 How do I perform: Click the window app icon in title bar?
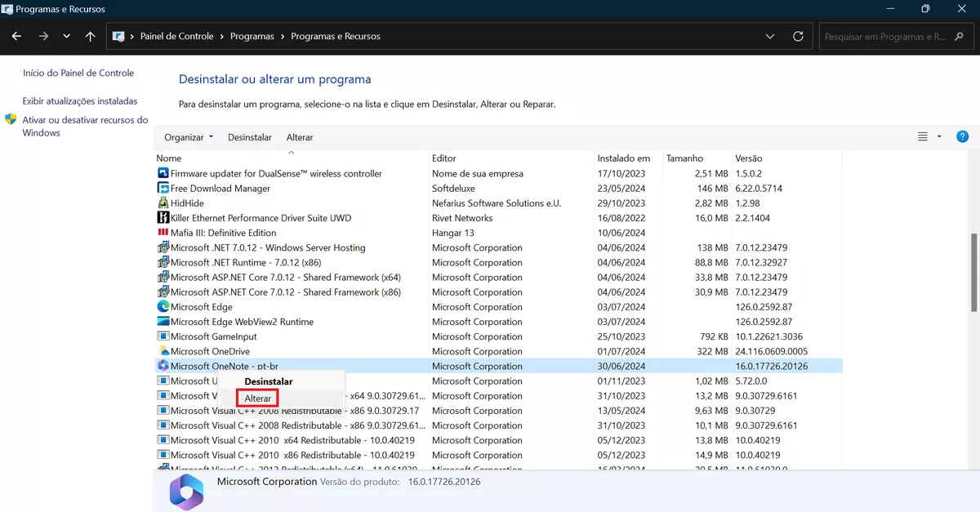(x=8, y=8)
